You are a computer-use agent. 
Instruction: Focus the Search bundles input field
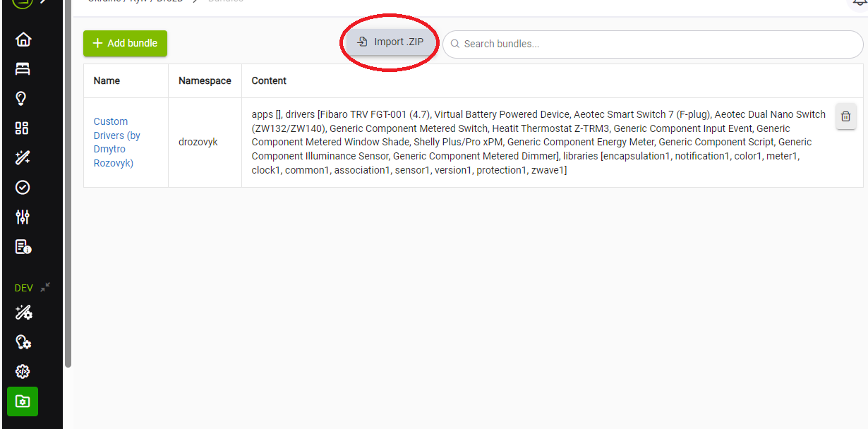pos(653,44)
